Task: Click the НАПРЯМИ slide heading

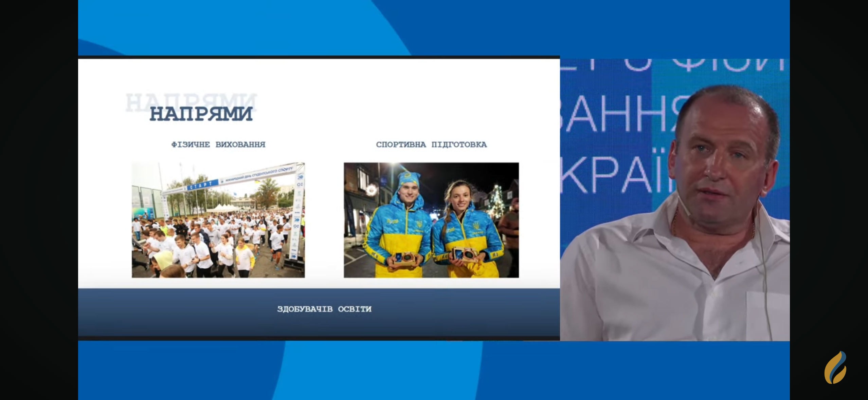Action: point(201,114)
